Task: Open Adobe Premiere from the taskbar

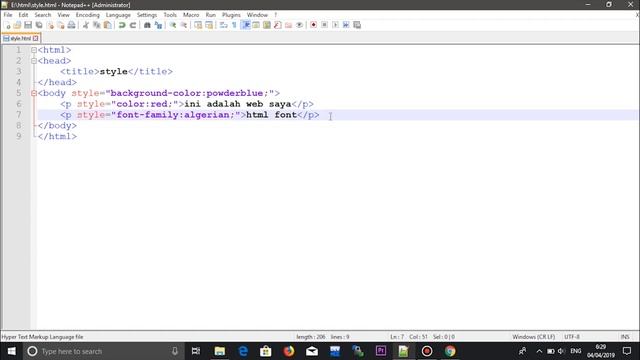Action: click(381, 351)
